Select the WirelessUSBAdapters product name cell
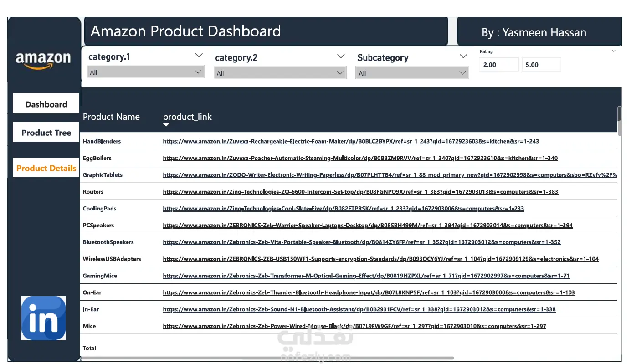 click(112, 259)
